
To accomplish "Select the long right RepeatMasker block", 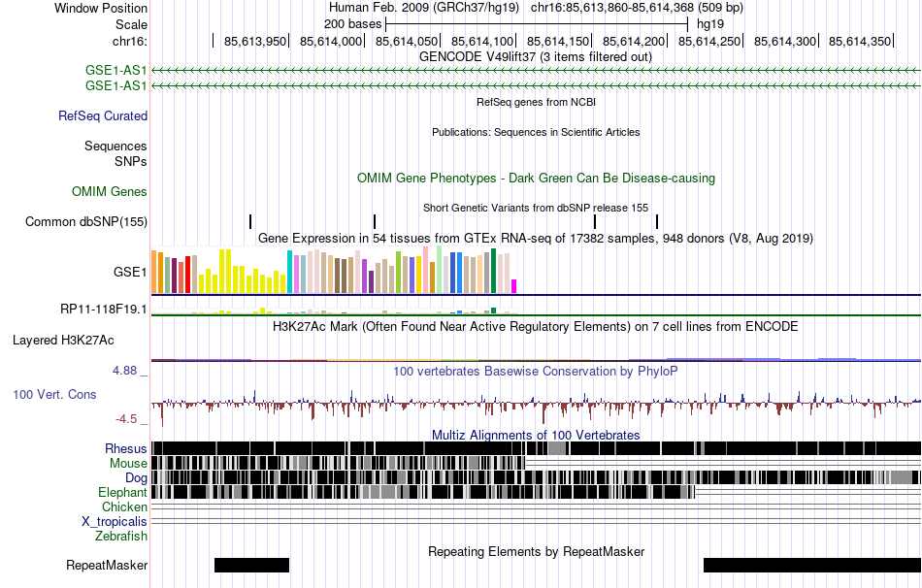I will point(812,565).
